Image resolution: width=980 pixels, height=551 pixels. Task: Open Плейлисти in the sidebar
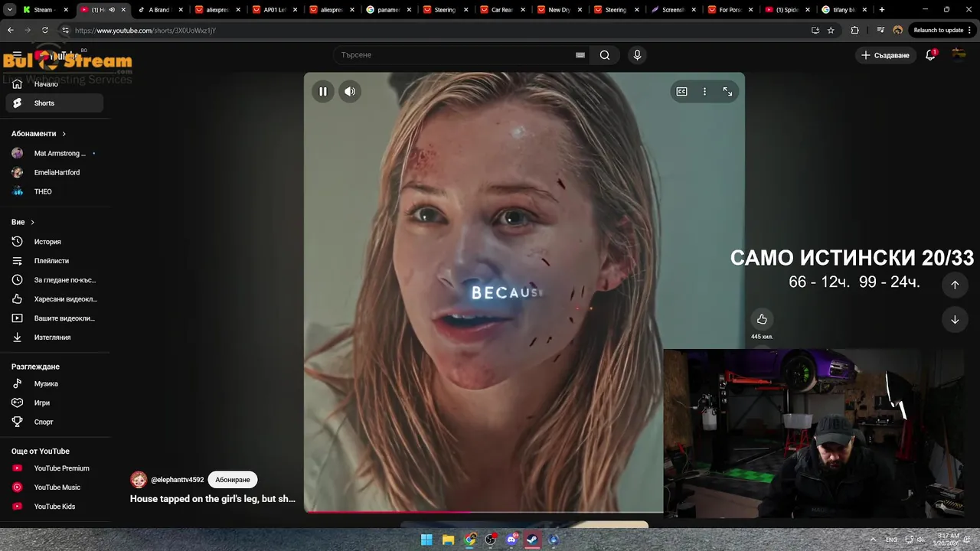[x=54, y=261]
